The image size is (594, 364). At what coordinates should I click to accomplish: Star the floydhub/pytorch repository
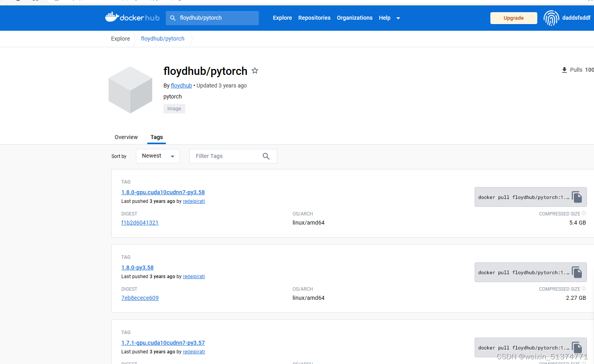coord(255,71)
